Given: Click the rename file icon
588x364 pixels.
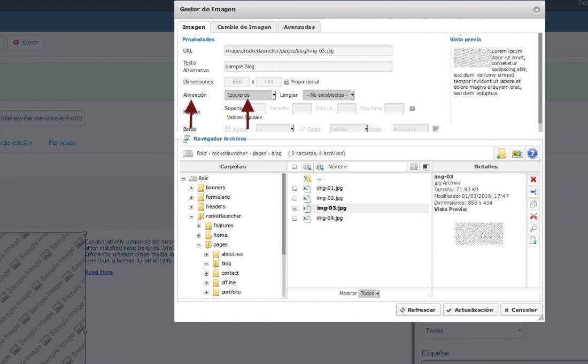Looking at the screenshot, I should click(x=533, y=192).
